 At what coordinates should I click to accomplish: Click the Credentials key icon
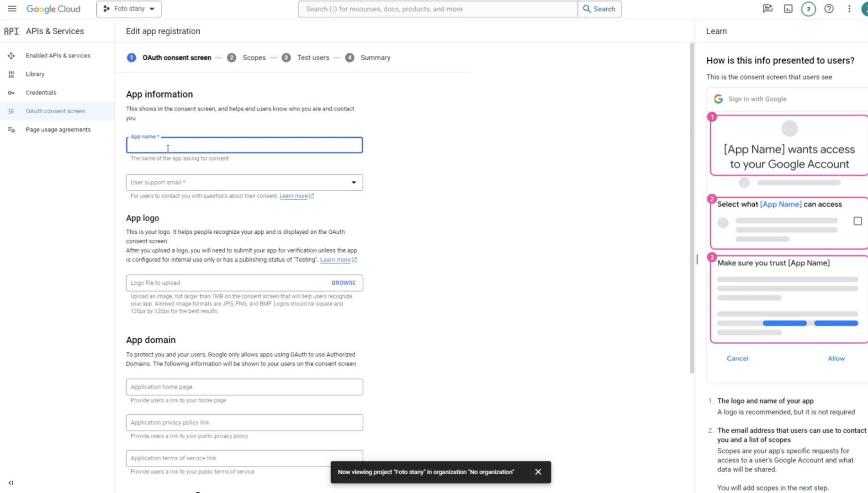coord(11,93)
